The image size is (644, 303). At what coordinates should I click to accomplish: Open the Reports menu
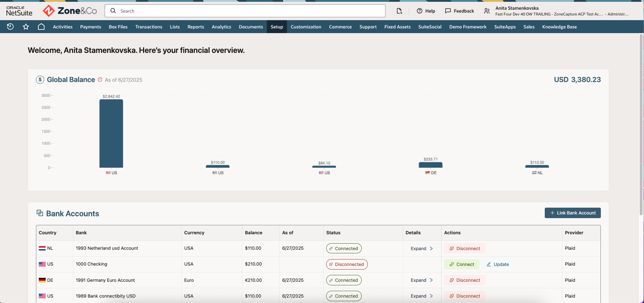[196, 27]
